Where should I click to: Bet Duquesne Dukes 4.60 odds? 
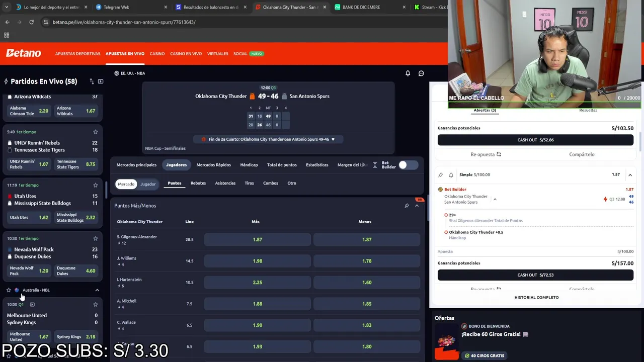(x=76, y=271)
